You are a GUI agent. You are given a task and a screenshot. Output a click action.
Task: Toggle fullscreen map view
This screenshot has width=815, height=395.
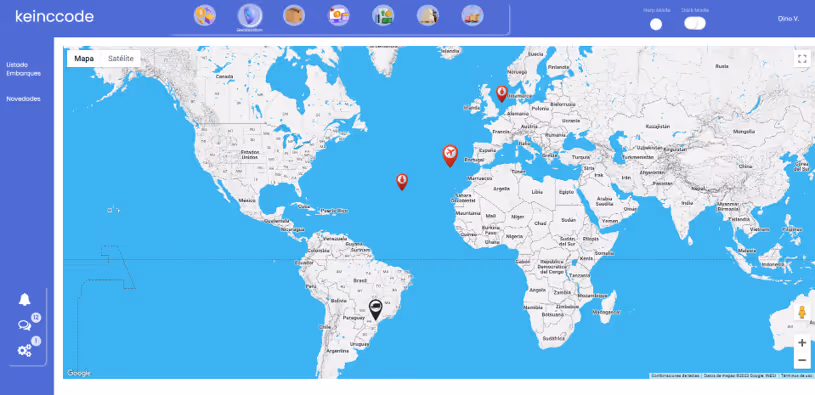click(x=801, y=58)
